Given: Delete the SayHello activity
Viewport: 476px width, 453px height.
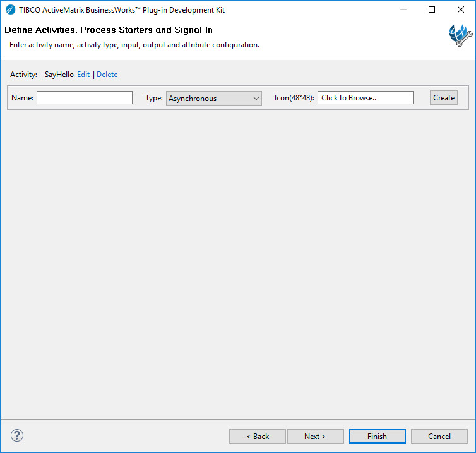Looking at the screenshot, I should 107,75.
